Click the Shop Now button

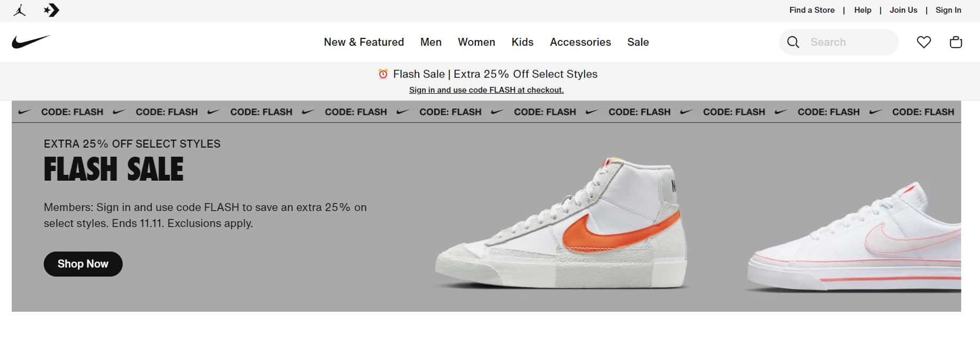[83, 263]
